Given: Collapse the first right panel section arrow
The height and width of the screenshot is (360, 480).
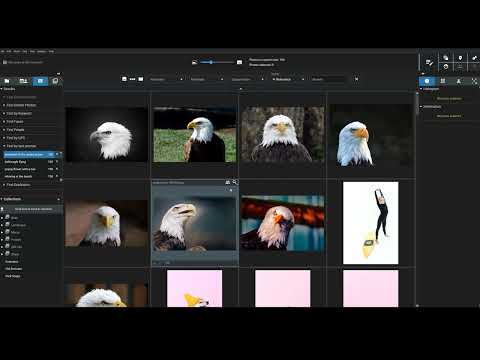Looking at the screenshot, I should coord(421,89).
